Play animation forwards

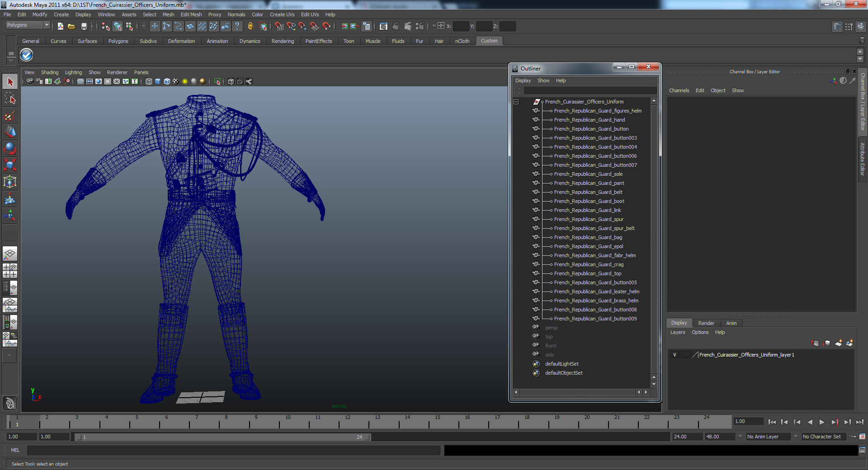pos(822,422)
